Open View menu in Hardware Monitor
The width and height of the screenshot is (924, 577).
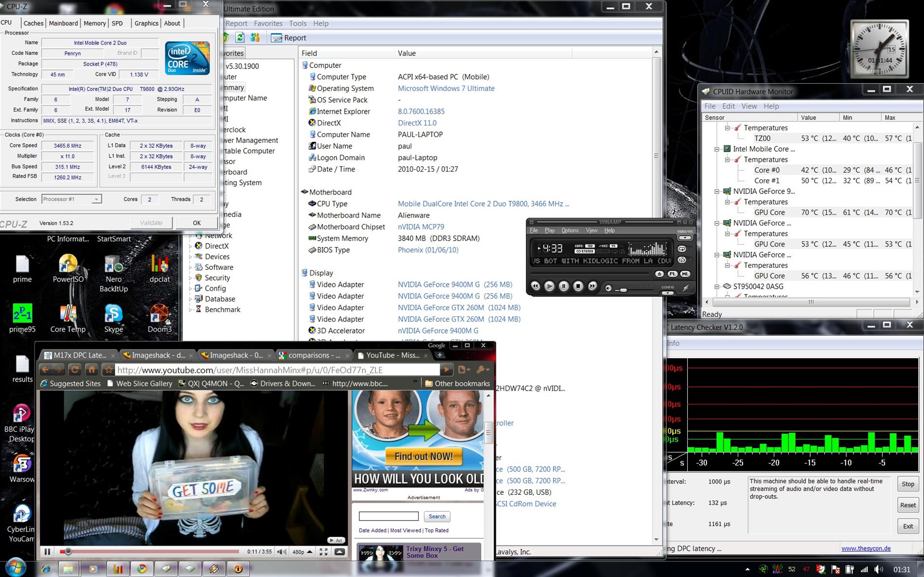749,106
